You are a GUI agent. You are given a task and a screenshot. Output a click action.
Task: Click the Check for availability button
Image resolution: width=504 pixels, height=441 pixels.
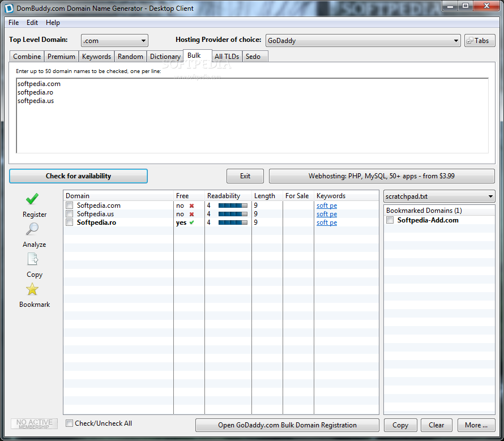pyautogui.click(x=78, y=176)
